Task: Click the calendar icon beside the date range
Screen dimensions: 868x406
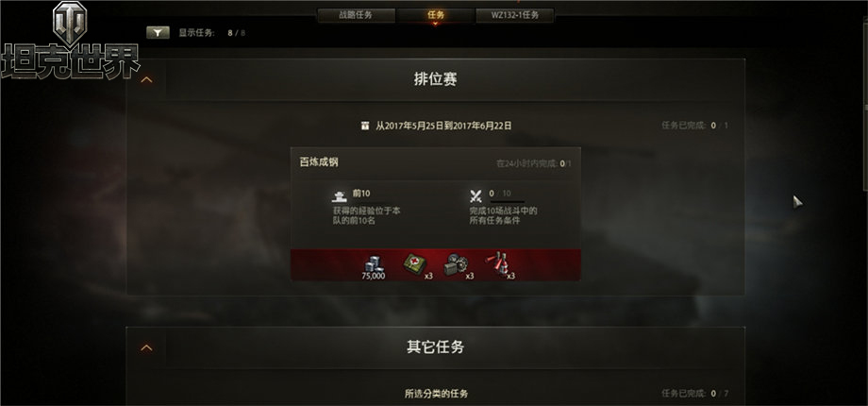Action: click(x=365, y=126)
